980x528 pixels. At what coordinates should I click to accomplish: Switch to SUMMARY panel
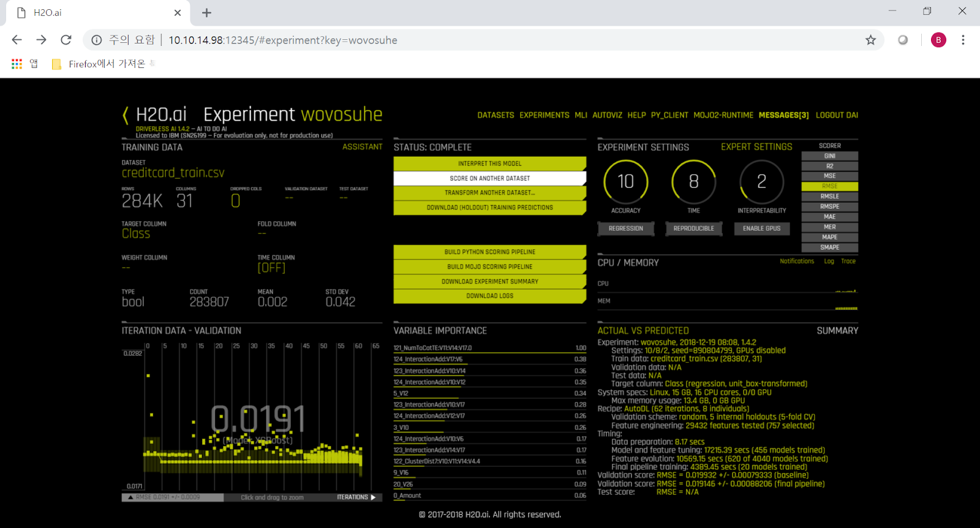click(837, 331)
